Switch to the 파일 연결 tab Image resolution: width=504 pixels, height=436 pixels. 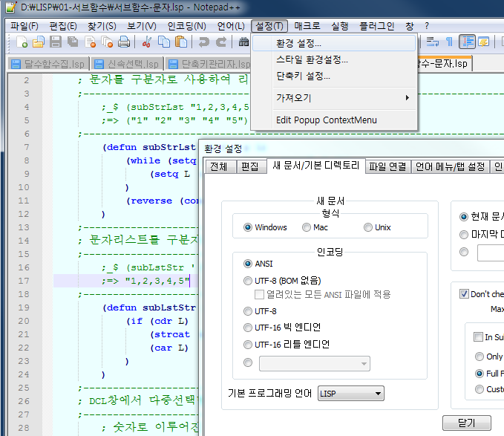387,166
